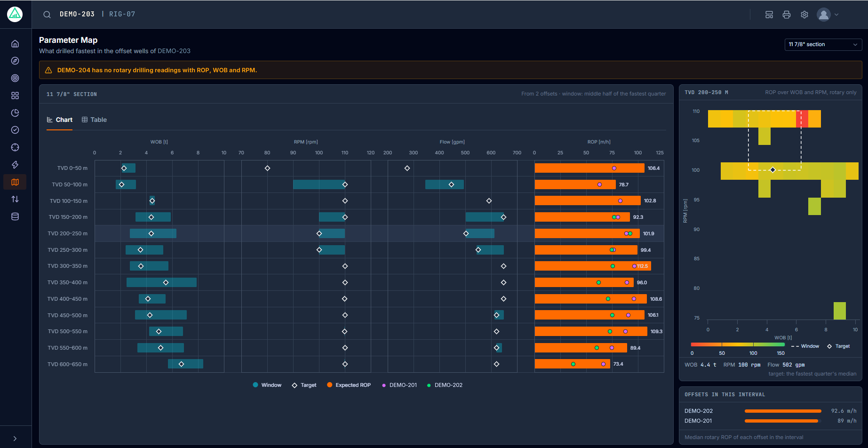Viewport: 868px width, 448px height.
Task: Open the lightning bolt sidebar icon
Action: coord(15,165)
